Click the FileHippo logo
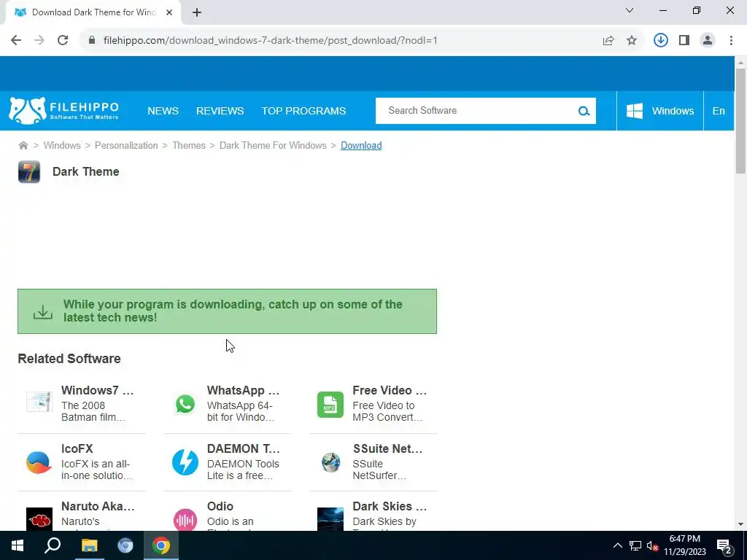The image size is (747, 560). 63,111
